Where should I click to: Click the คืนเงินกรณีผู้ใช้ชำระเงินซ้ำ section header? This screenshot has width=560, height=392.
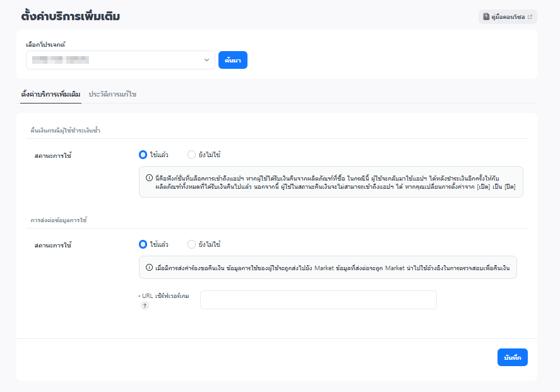click(x=66, y=130)
